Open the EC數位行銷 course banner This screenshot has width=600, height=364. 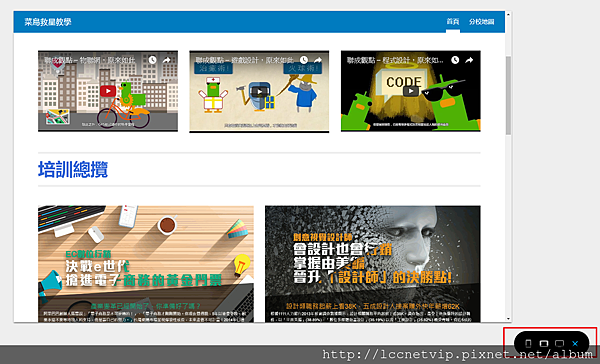(x=146, y=264)
